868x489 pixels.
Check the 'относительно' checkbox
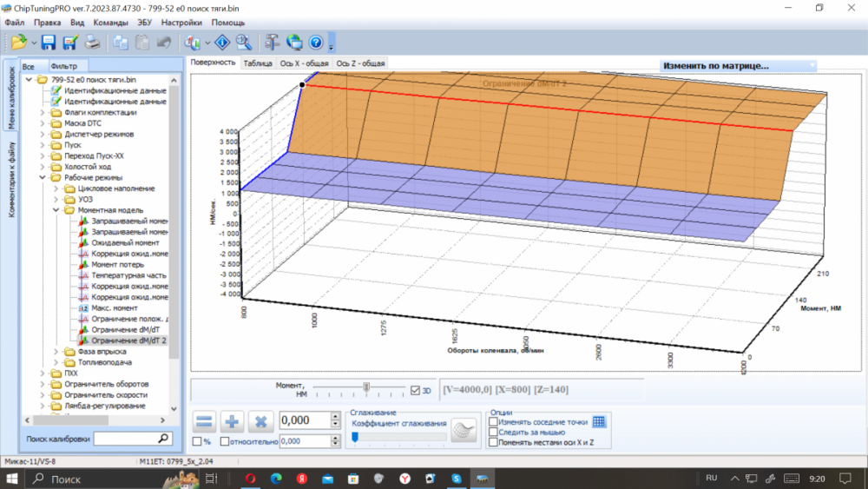(x=226, y=441)
